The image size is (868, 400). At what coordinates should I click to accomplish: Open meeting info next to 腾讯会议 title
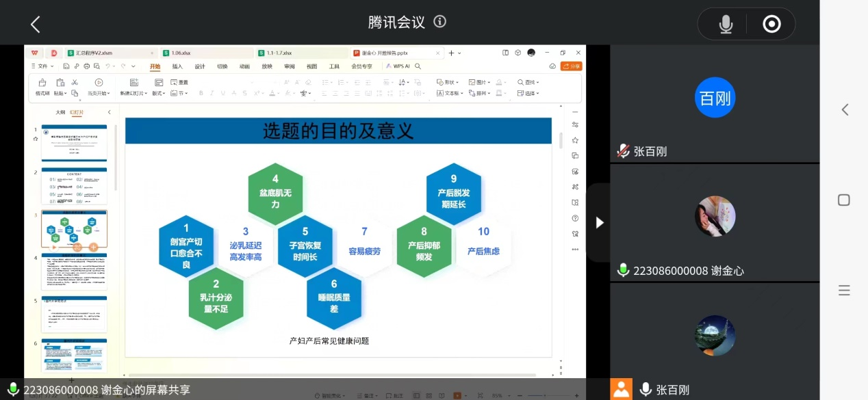tap(440, 21)
